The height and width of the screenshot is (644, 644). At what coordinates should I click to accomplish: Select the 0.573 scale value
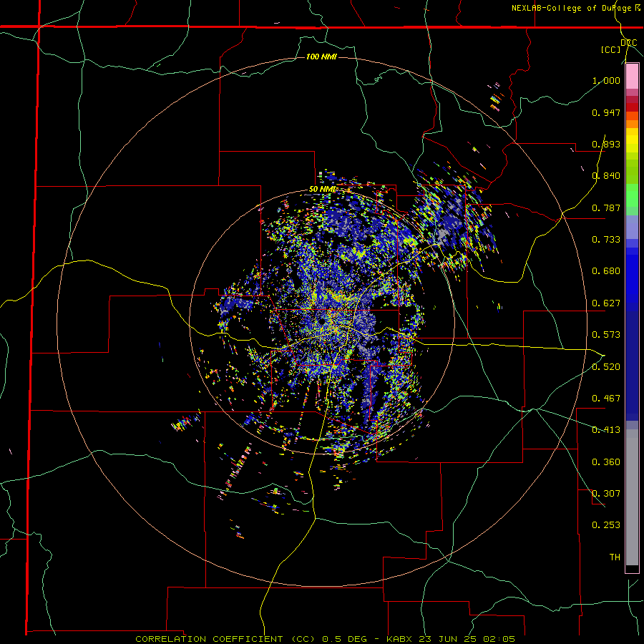606,335
